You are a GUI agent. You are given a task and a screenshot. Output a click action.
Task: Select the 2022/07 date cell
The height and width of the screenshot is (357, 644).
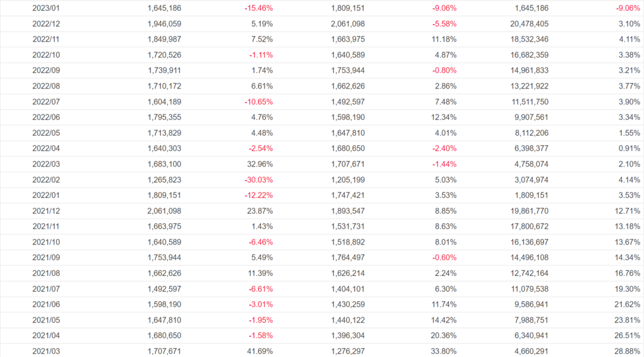(x=46, y=102)
